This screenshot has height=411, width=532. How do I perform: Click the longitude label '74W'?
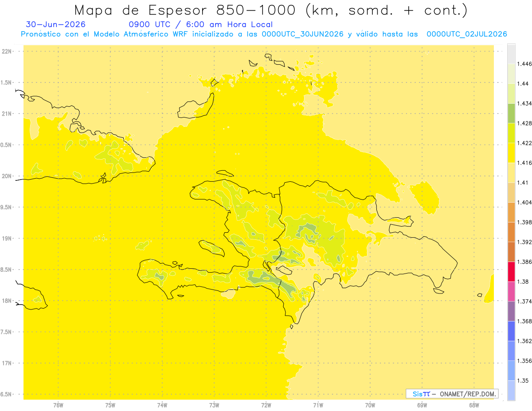click(162, 405)
